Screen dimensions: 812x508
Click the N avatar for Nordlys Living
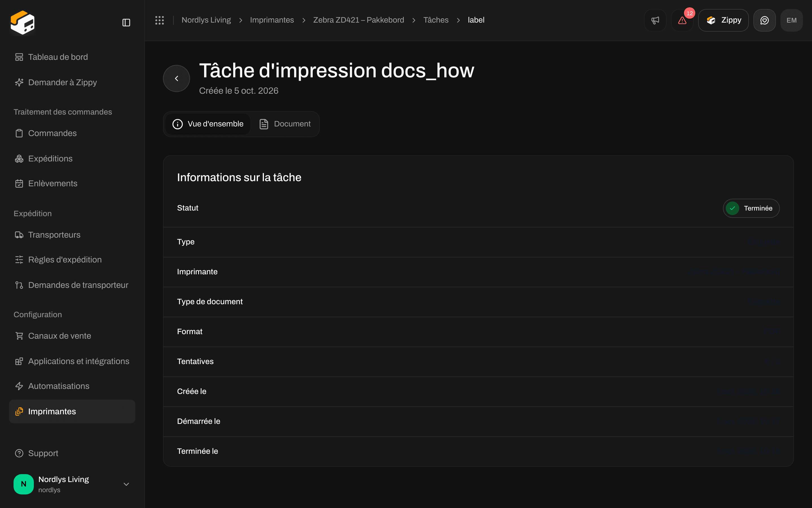(x=23, y=484)
